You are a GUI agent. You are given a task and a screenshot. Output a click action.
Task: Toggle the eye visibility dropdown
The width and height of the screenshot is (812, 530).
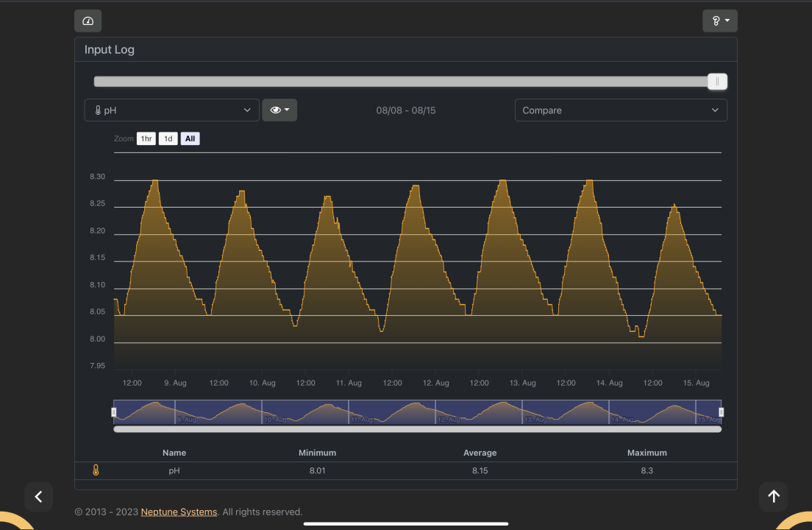[279, 110]
